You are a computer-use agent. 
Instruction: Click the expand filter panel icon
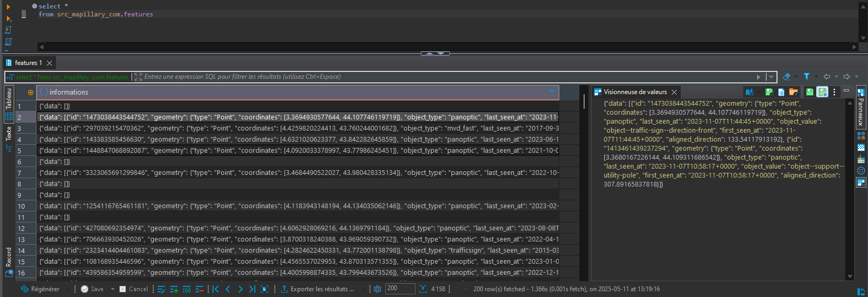coord(138,77)
